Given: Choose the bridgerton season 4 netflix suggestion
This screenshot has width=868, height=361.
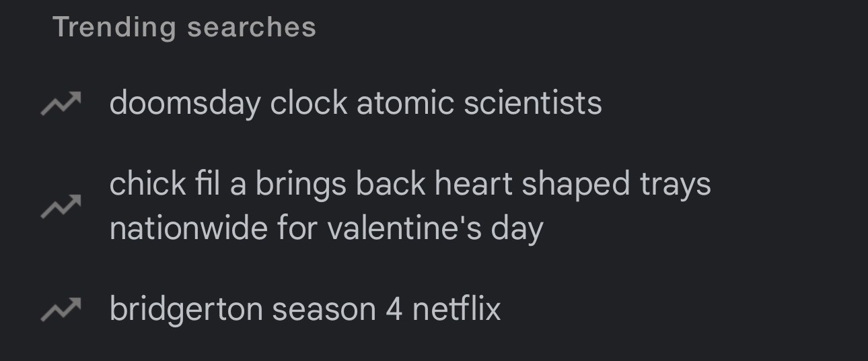Looking at the screenshot, I should 305,309.
